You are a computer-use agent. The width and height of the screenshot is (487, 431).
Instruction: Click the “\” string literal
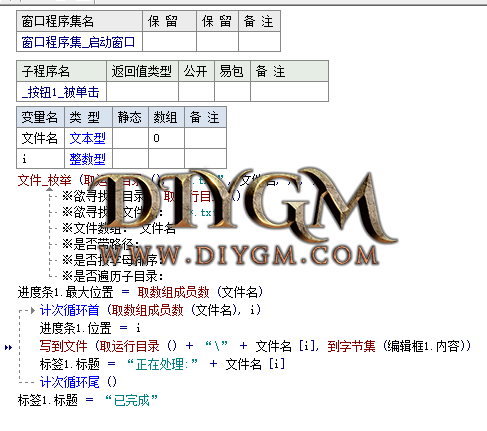(217, 346)
